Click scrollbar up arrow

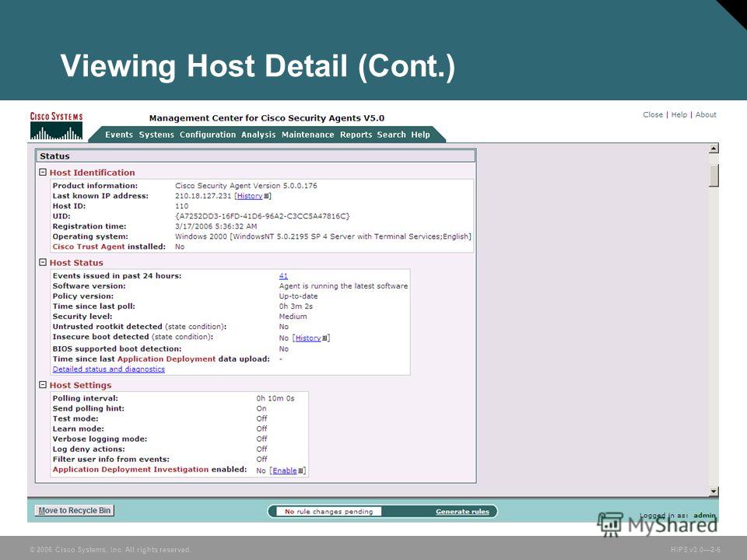[x=714, y=149]
